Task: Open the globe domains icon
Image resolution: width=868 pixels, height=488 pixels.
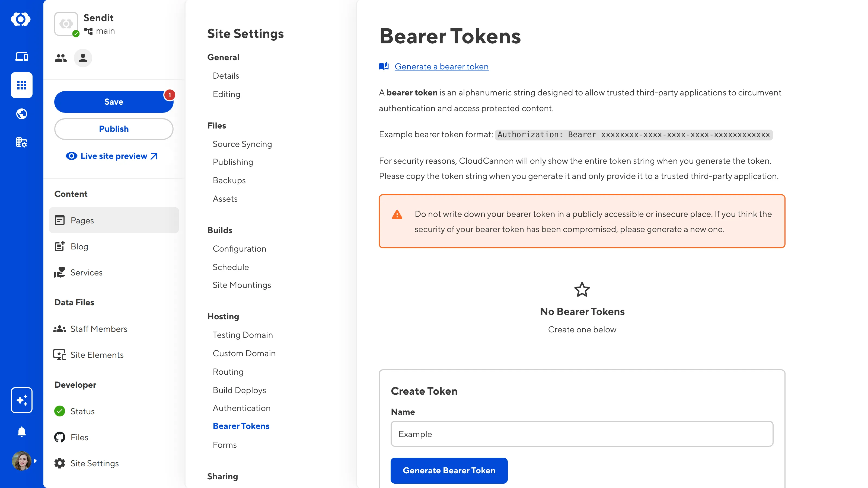Action: (x=22, y=114)
